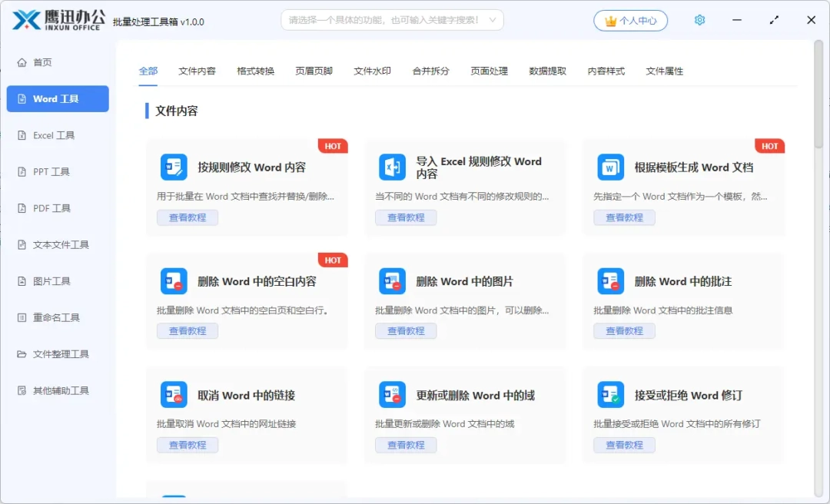Open the 删除 Word 中的批注 tool icon
Screen dimensions: 830x504
coord(609,280)
